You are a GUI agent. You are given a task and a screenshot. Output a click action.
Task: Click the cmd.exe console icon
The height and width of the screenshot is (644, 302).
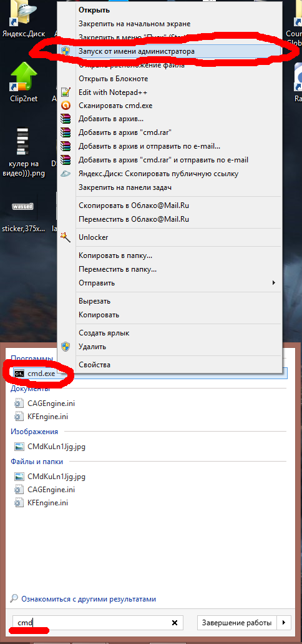pyautogui.click(x=19, y=374)
